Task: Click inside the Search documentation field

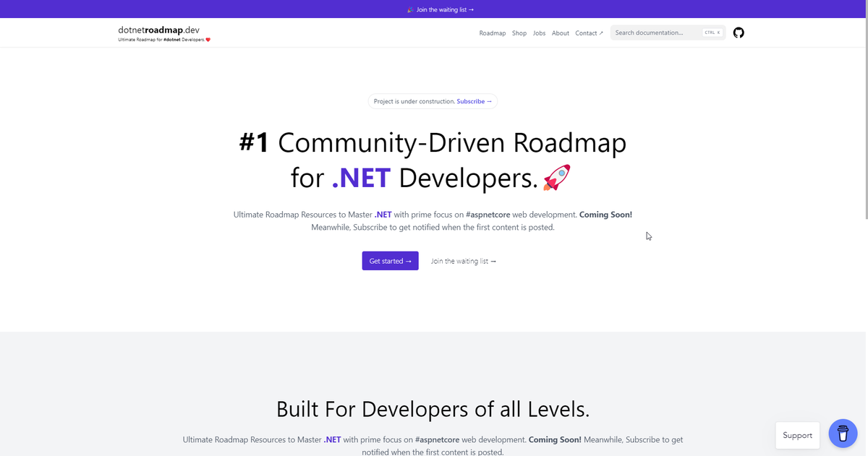Action: click(x=651, y=32)
